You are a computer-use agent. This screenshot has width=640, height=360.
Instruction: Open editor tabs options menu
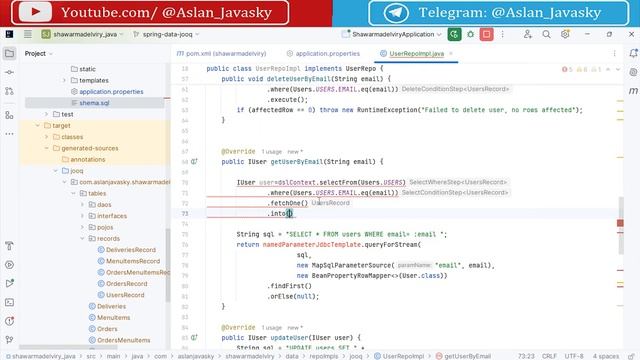[614, 53]
